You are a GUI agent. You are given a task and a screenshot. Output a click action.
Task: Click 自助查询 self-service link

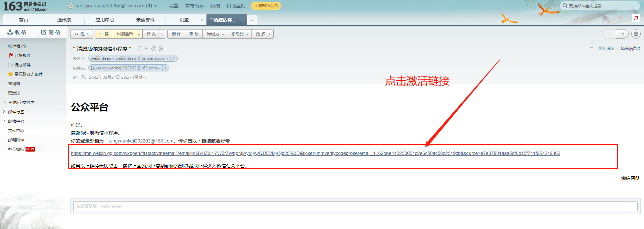236,6
